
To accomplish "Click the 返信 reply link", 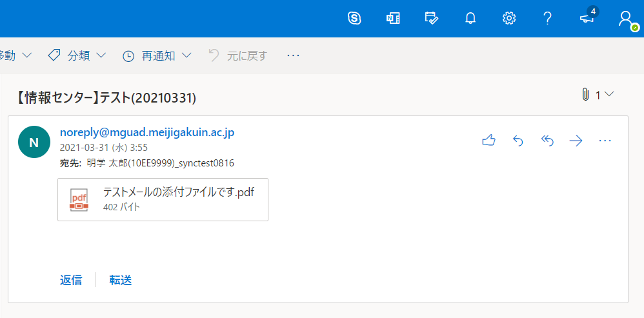I will click(71, 280).
